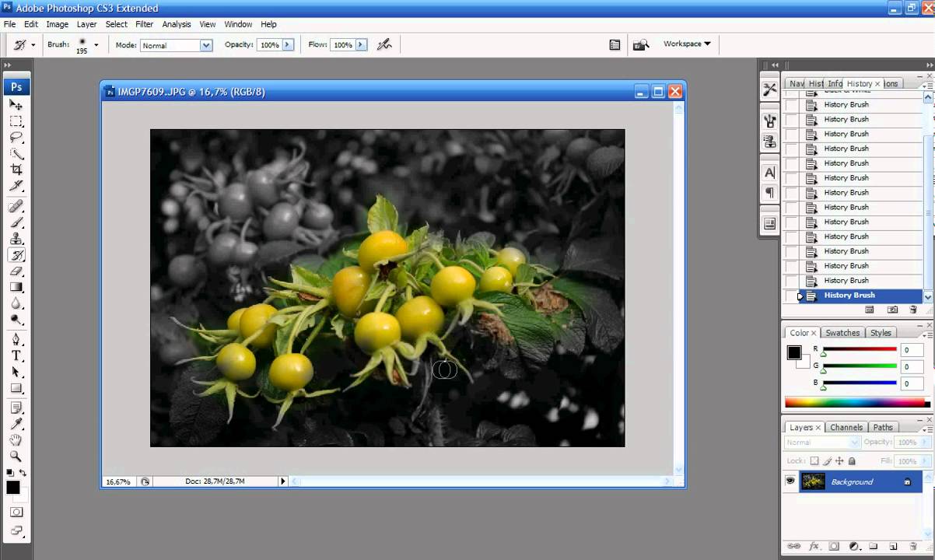Select the Magic Wand tool
935x560 pixels.
[x=16, y=153]
